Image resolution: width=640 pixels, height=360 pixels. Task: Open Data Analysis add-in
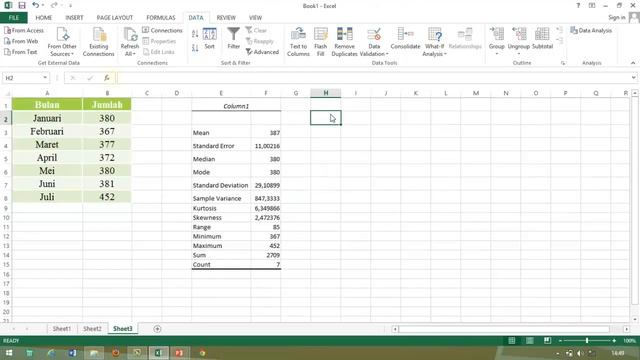click(591, 31)
